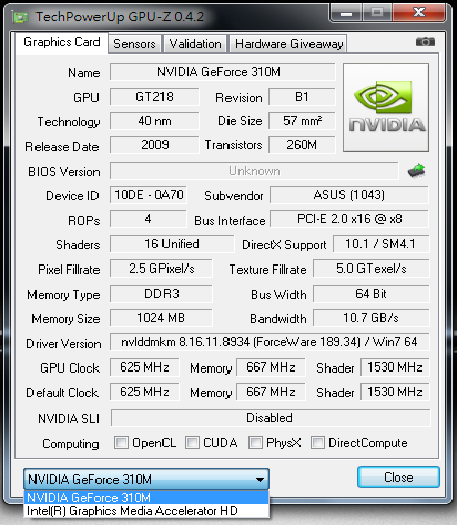Image resolution: width=462 pixels, height=530 pixels.
Task: Select the Graphics Card tab
Action: 62,43
